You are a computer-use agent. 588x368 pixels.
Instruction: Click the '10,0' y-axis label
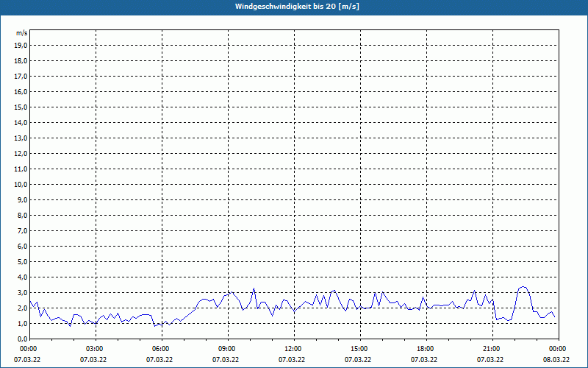pyautogui.click(x=21, y=185)
